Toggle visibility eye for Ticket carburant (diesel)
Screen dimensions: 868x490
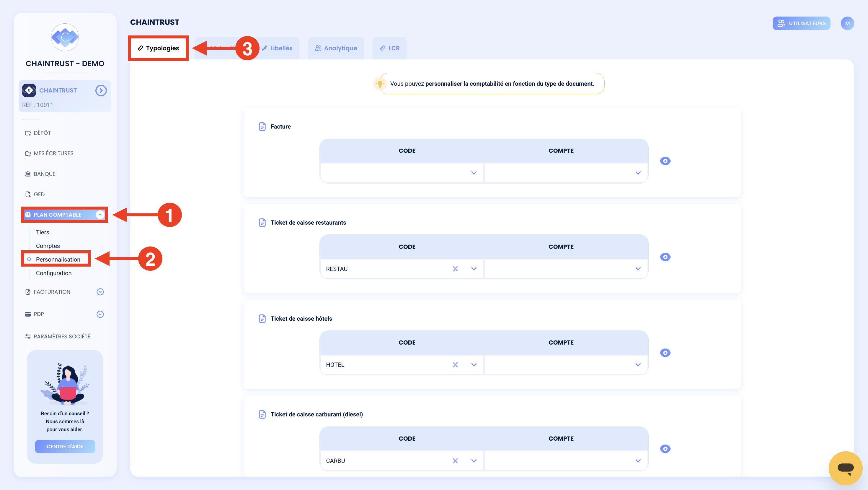665,449
